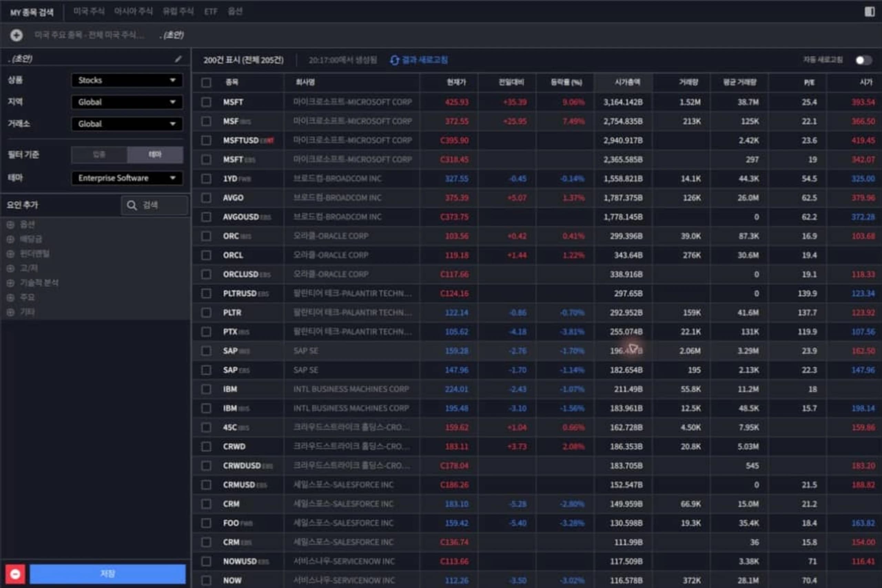Viewport: 882px width, 588px height.
Task: Click the plus icon to add a screener
Action: tap(16, 35)
